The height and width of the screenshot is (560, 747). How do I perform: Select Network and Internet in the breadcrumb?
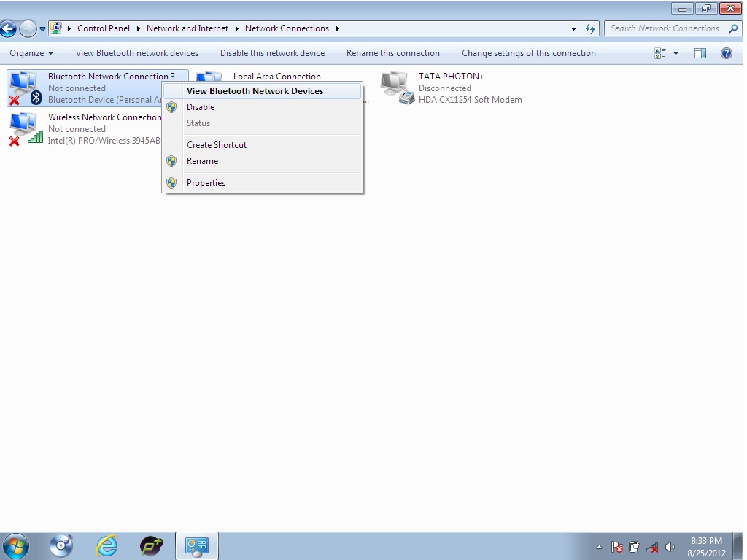click(187, 28)
